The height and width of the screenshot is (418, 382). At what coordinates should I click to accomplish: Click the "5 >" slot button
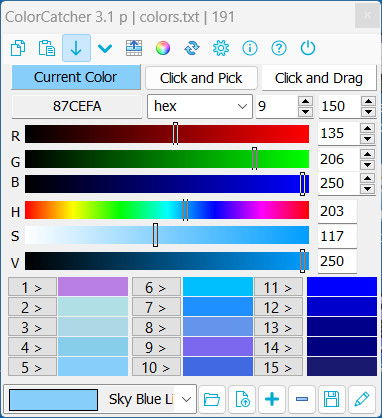(x=32, y=367)
